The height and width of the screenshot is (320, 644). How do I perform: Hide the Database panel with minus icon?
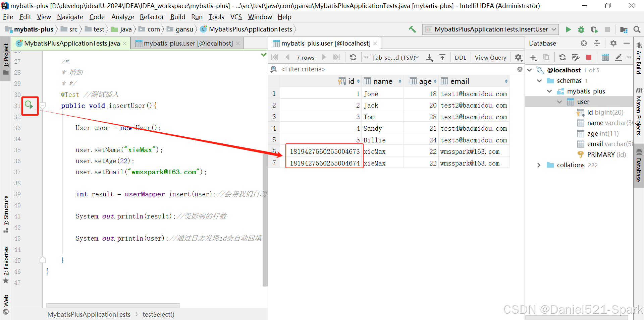click(x=626, y=43)
